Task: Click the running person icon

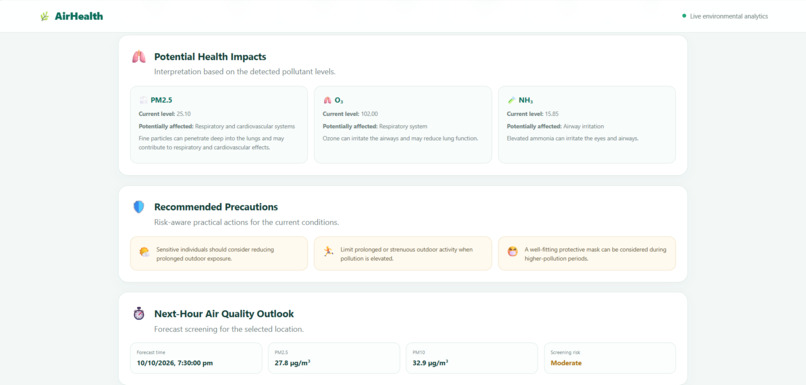Action: [328, 251]
